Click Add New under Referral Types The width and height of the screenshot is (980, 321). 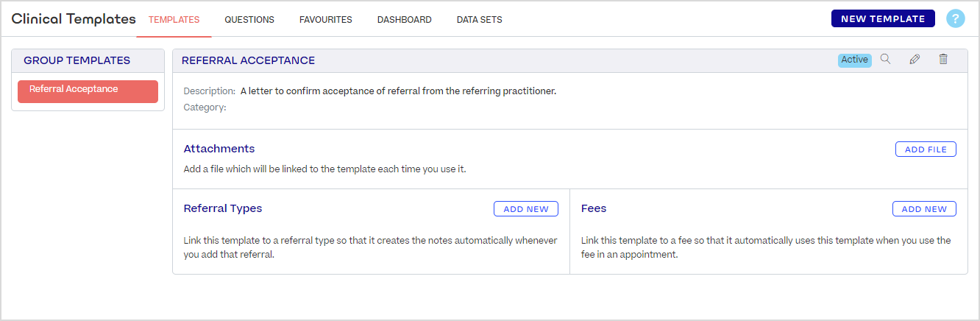pos(526,209)
